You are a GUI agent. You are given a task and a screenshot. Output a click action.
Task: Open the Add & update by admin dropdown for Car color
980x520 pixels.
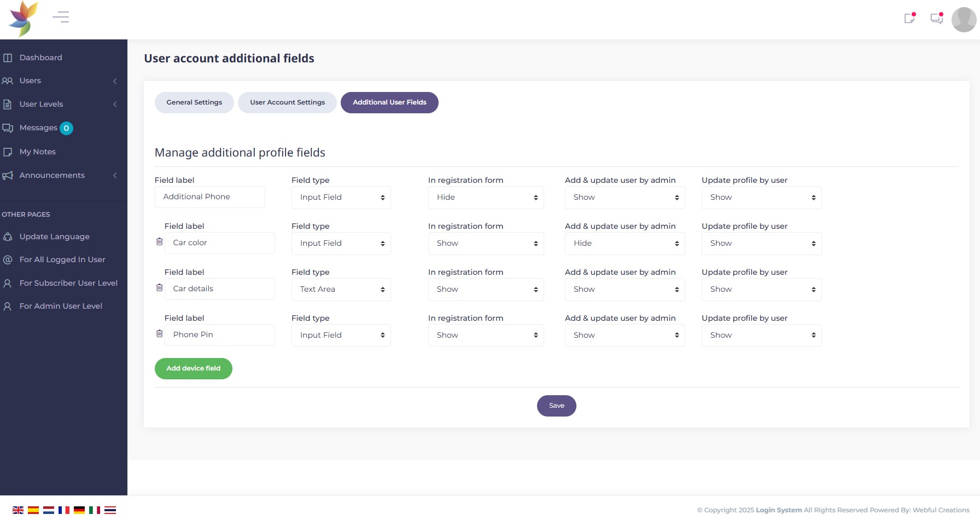point(625,243)
